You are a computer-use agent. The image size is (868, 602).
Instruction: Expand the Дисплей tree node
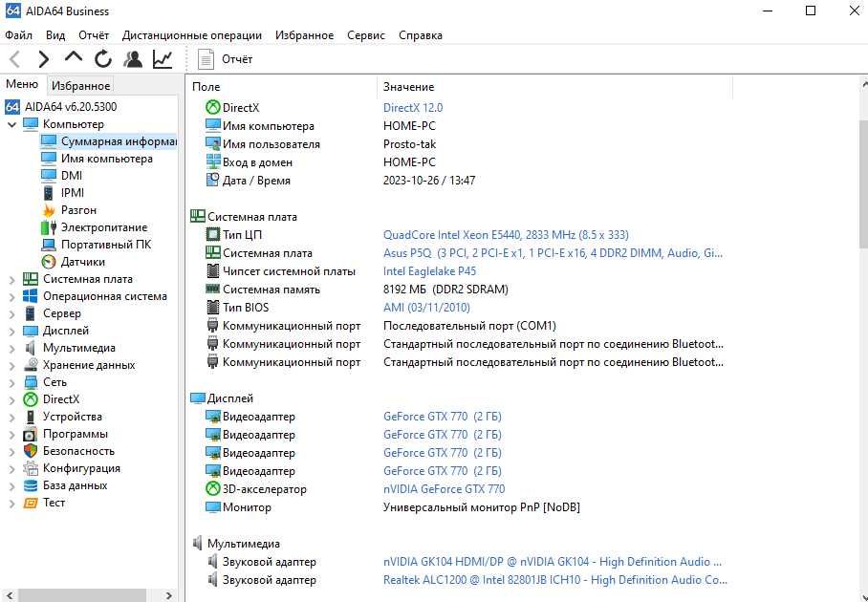[11, 331]
